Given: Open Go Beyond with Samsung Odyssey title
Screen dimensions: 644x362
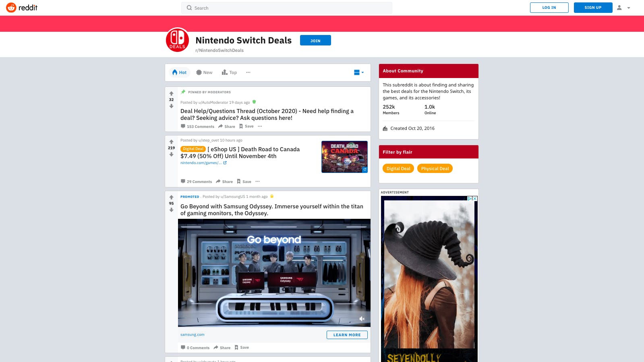Looking at the screenshot, I should (x=272, y=210).
